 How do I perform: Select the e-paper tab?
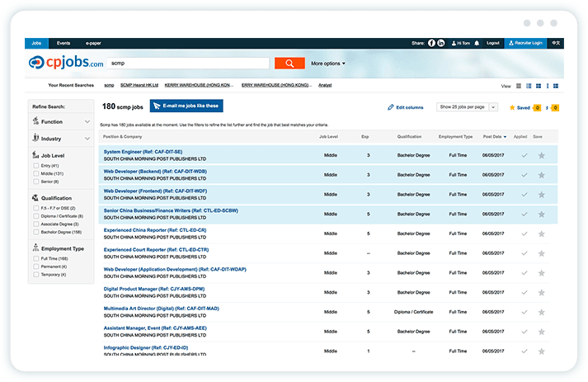pos(93,43)
